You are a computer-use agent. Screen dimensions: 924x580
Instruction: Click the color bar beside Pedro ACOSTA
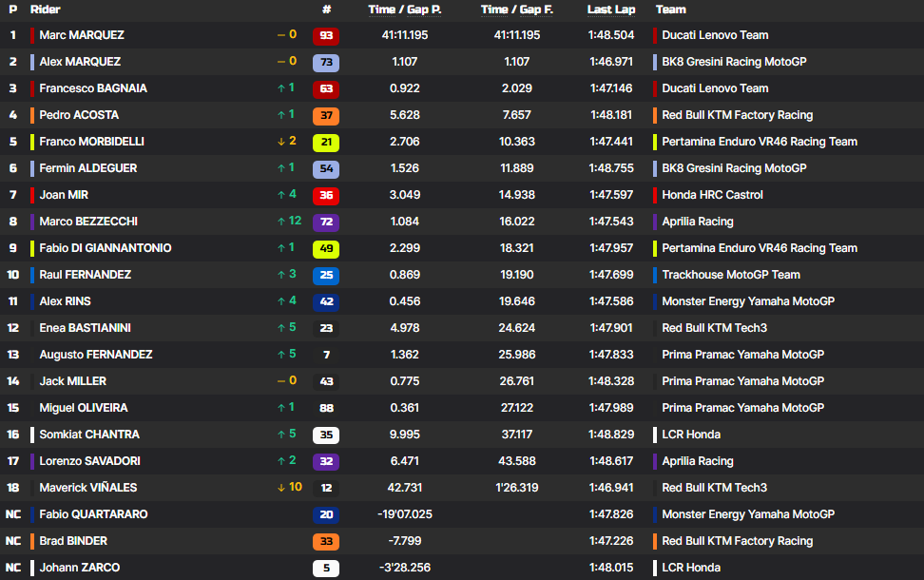[x=32, y=115]
